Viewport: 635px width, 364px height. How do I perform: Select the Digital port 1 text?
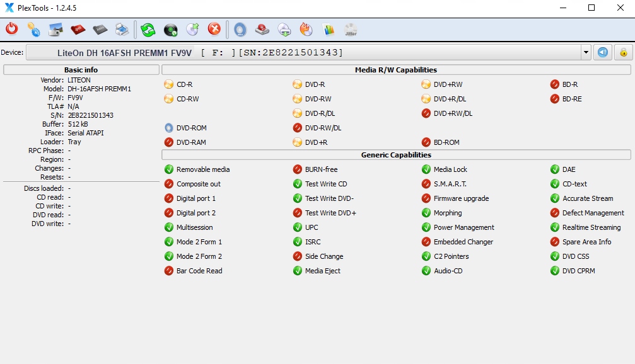pos(196,198)
